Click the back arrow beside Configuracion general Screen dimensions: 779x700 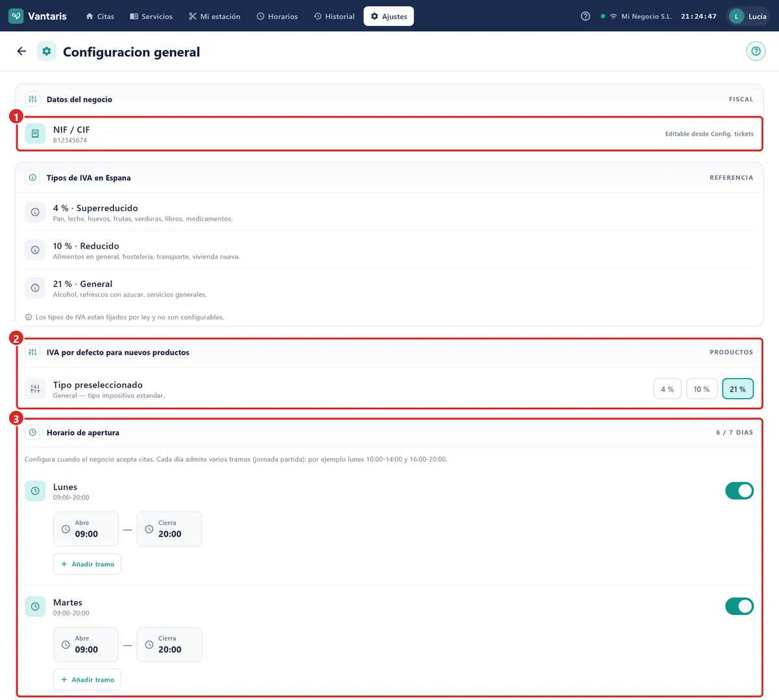pos(21,51)
